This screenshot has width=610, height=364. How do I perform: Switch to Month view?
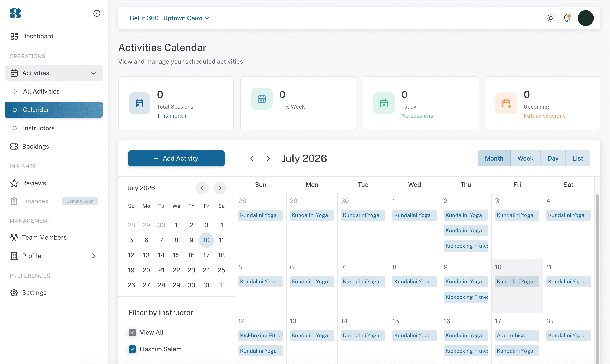coord(494,158)
